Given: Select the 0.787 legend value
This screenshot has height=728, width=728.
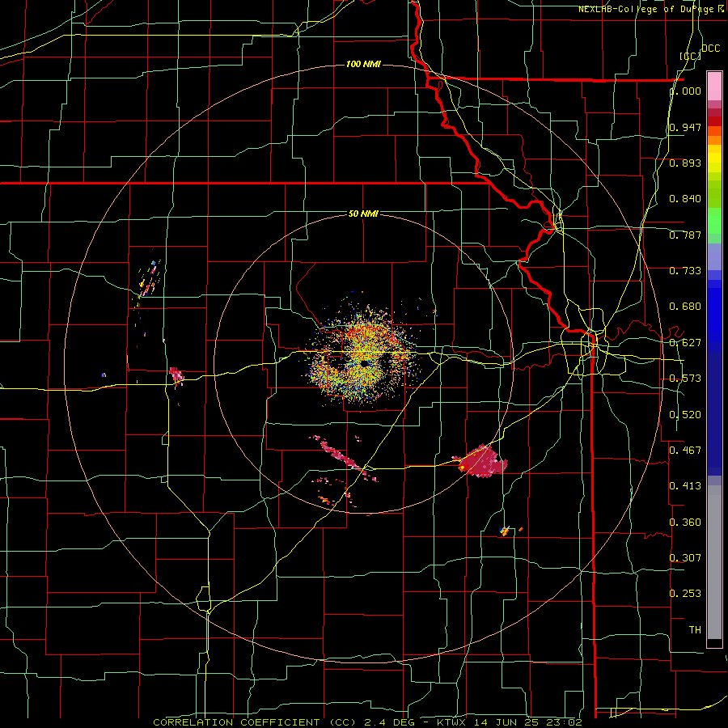Looking at the screenshot, I should click(x=685, y=235).
